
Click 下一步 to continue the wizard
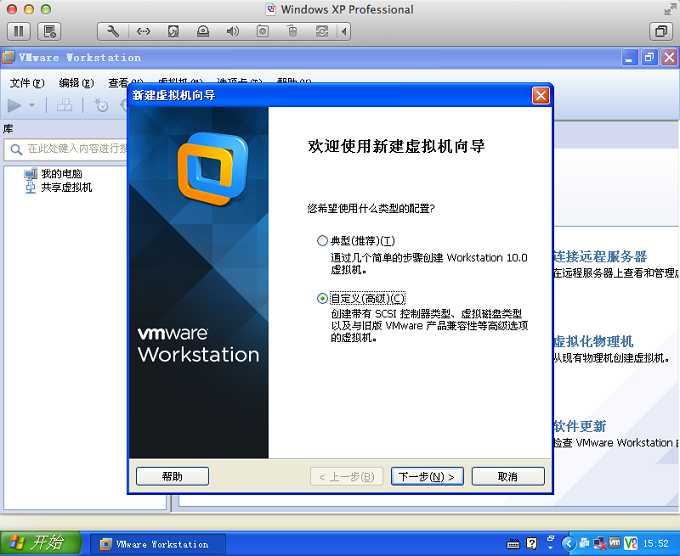click(427, 476)
